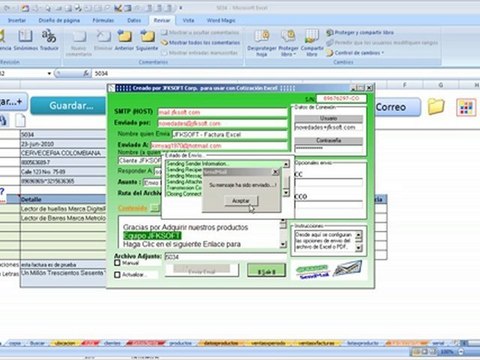Open the Proteger libro menu
This screenshot has width=480, height=360.
point(288,43)
